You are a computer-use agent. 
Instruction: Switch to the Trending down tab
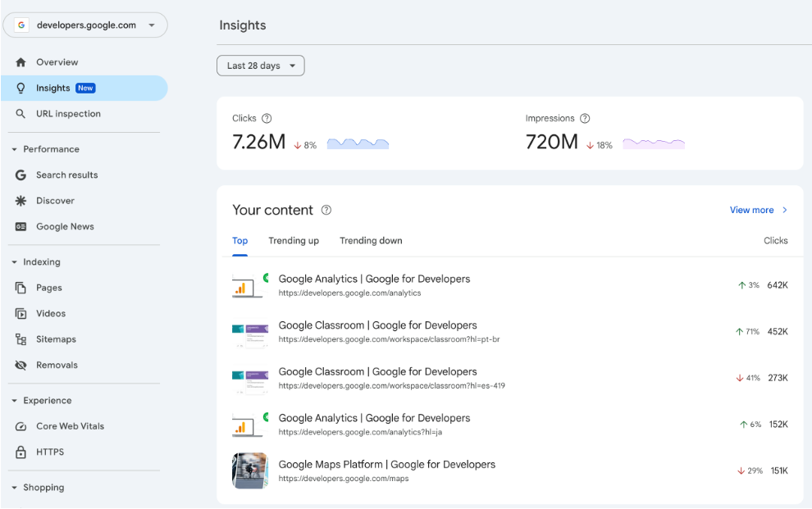pos(371,241)
